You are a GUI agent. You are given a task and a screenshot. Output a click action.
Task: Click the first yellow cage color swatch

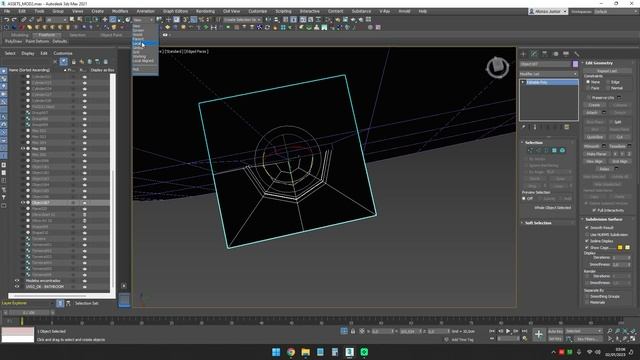tap(620, 247)
